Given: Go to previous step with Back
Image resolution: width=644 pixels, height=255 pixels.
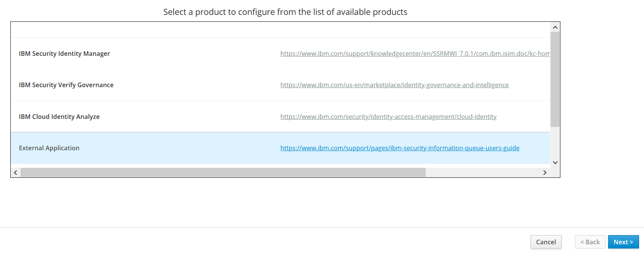Looking at the screenshot, I should 590,242.
